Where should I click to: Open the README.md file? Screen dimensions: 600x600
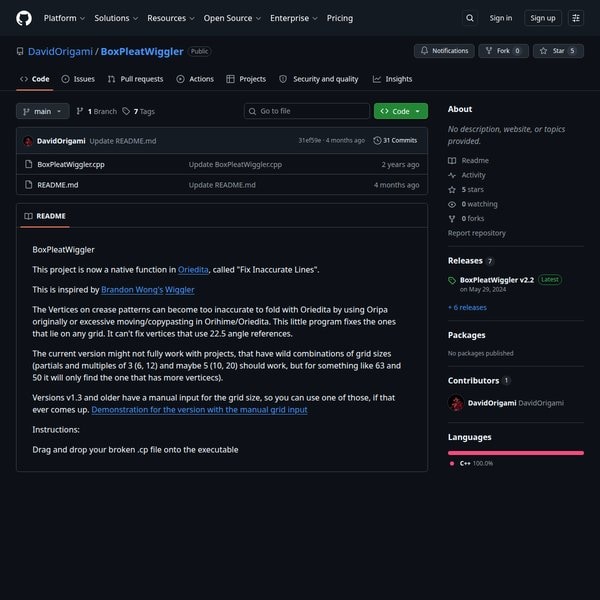58,185
